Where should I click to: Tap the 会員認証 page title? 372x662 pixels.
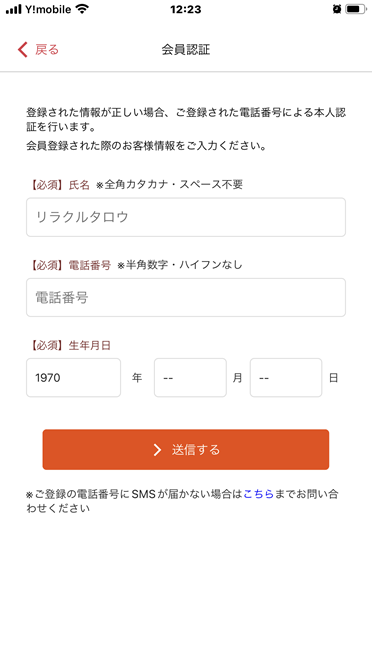[186, 49]
